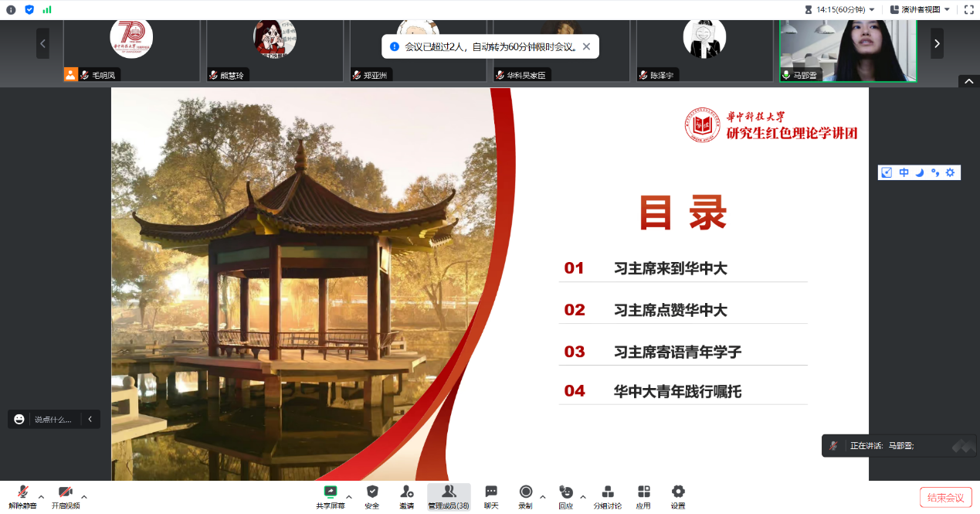This screenshot has height=514, width=980.
Task: Open the 应用 apps panel
Action: click(x=643, y=496)
